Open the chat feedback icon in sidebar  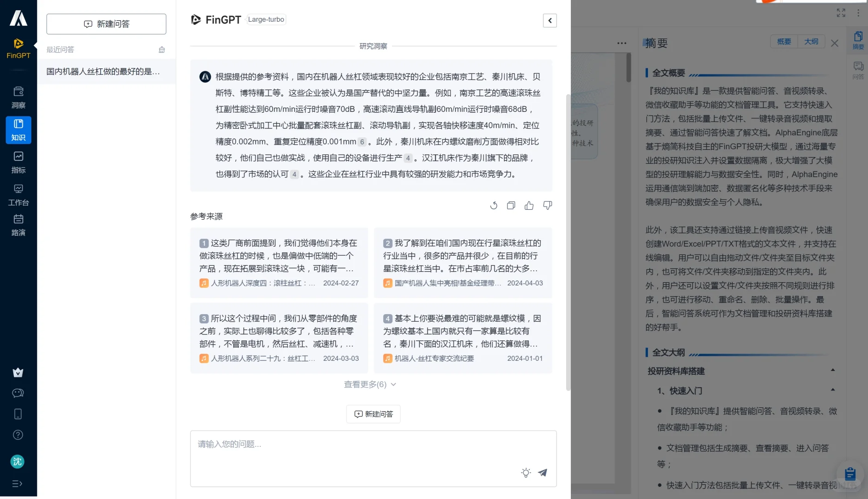[18, 393]
